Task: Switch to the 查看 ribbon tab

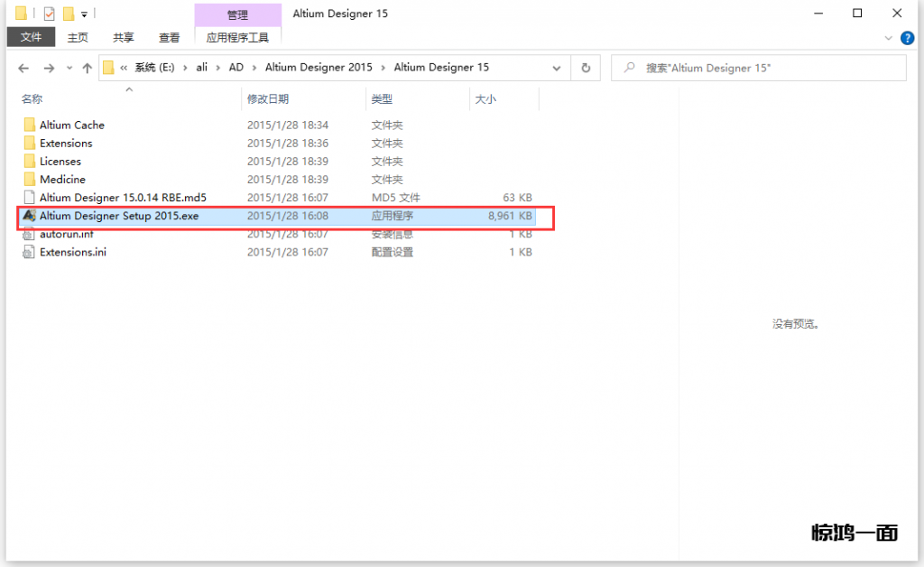Action: point(170,37)
